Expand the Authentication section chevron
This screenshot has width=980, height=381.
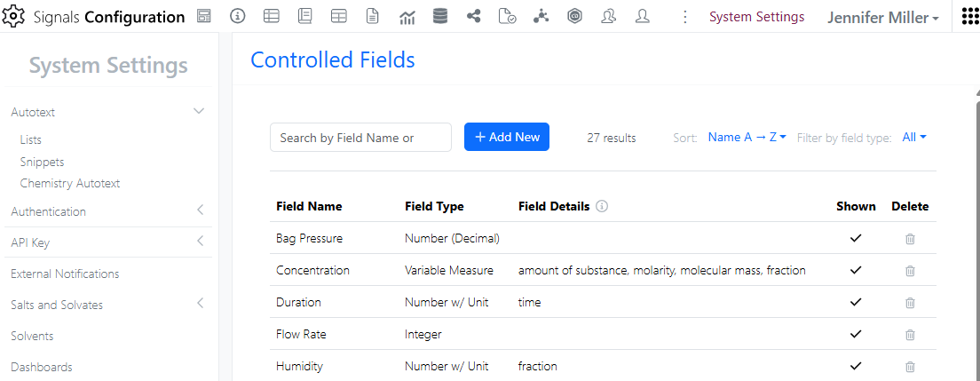point(201,210)
